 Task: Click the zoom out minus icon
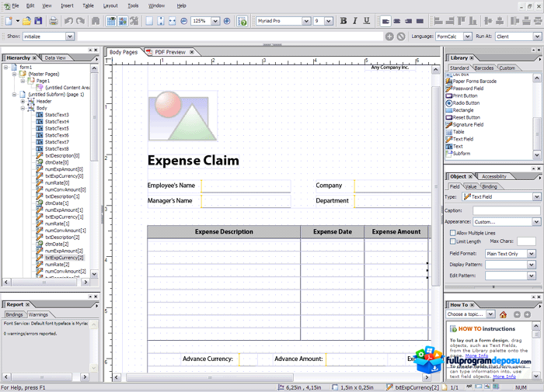click(x=184, y=21)
